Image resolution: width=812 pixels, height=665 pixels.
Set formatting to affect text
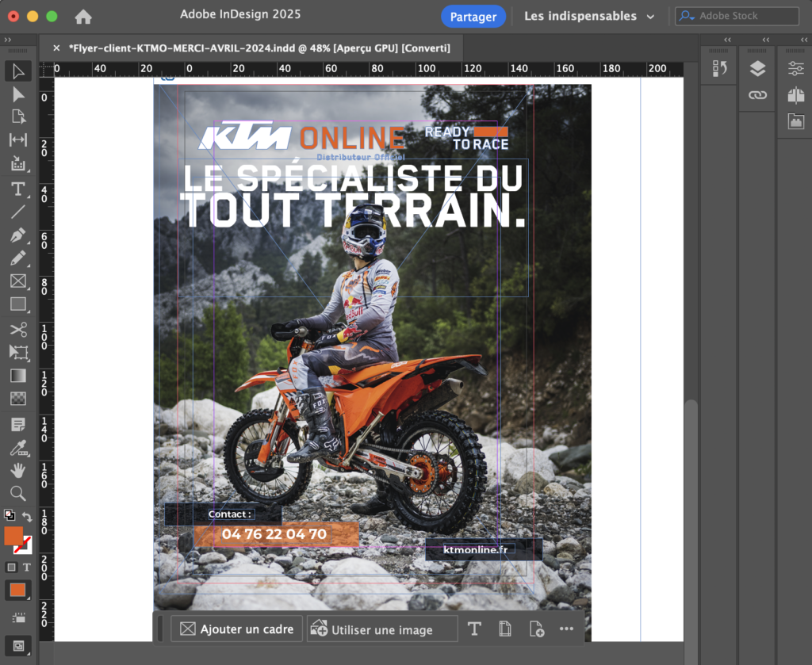(26, 568)
